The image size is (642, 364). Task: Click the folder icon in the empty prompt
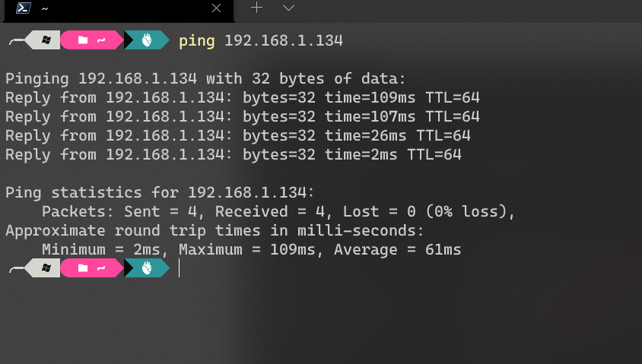pyautogui.click(x=83, y=268)
